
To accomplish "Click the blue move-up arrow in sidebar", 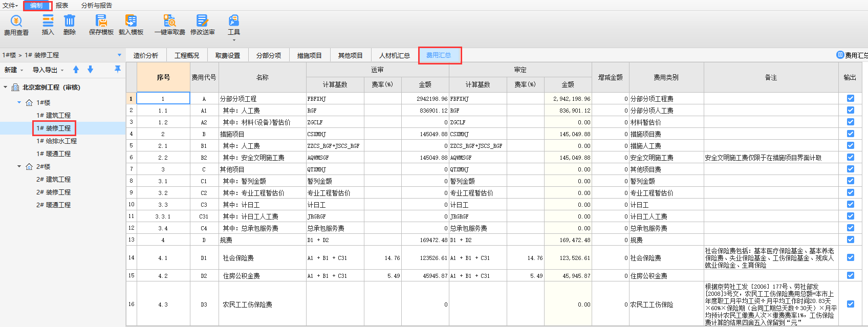I will point(76,70).
